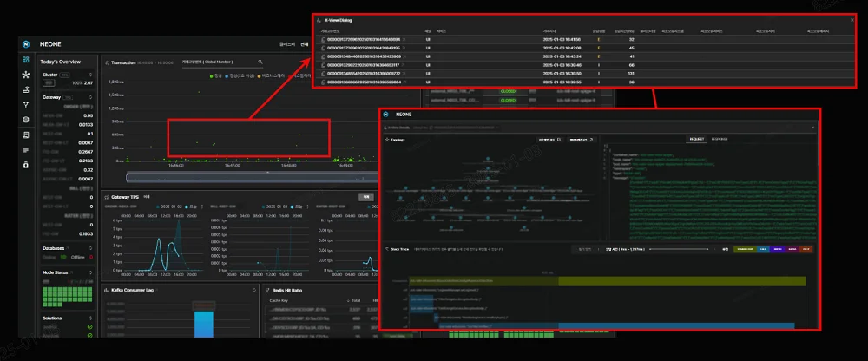
Task: Click the branch/routing icon in left sidebar
Action: 26,105
